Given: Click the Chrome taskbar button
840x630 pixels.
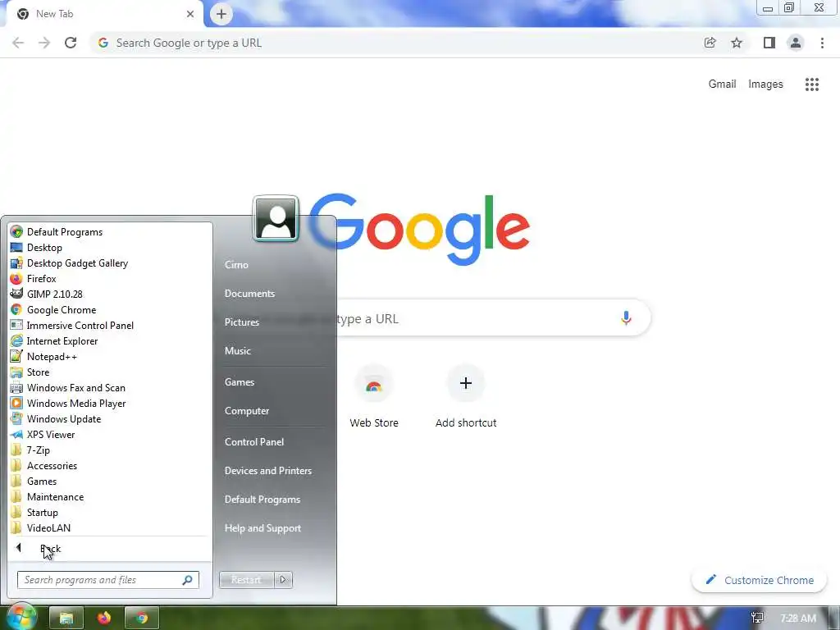Looking at the screenshot, I should [141, 619].
